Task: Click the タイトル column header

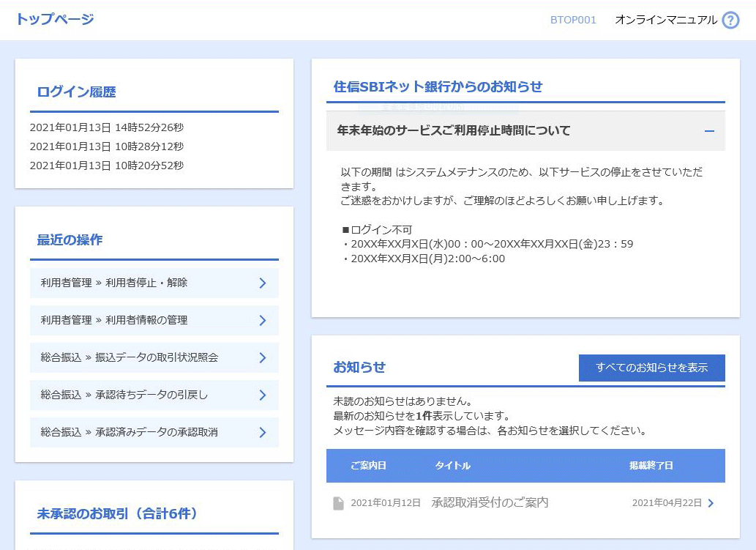Action: [452, 466]
